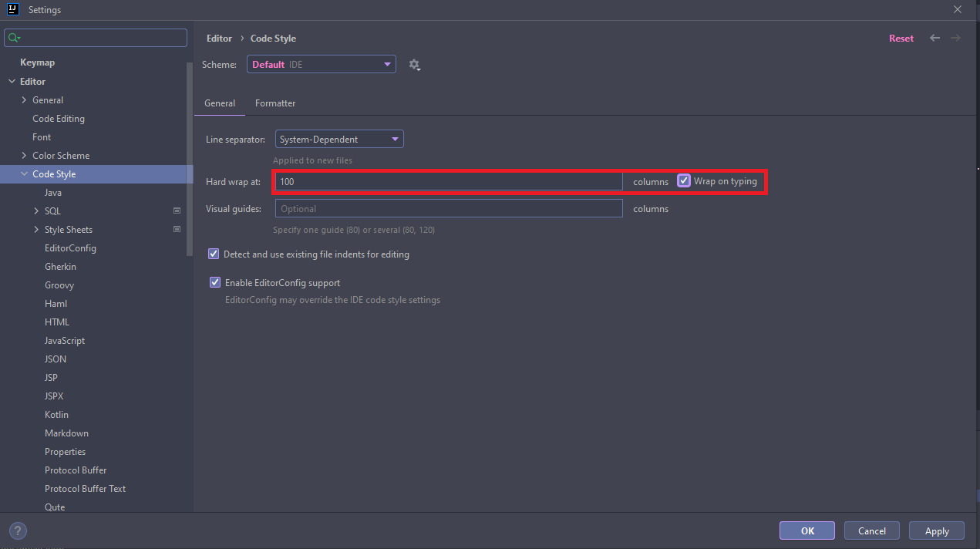Expand the Color Scheme tree node
Viewport: 980px width, 549px height.
pyautogui.click(x=24, y=156)
